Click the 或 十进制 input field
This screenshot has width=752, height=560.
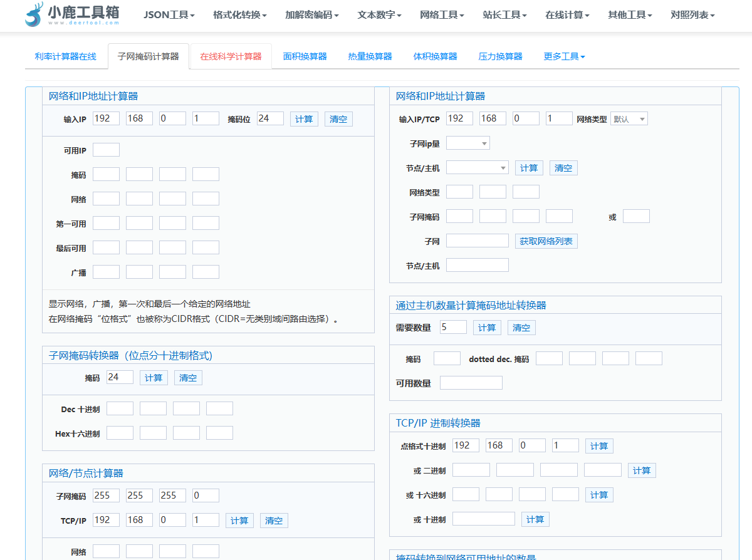[484, 519]
